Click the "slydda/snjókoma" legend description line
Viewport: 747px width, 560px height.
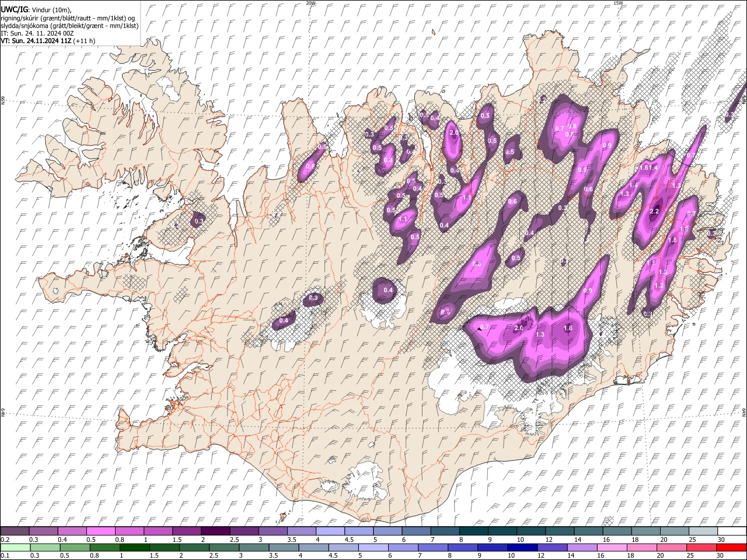tap(69, 26)
